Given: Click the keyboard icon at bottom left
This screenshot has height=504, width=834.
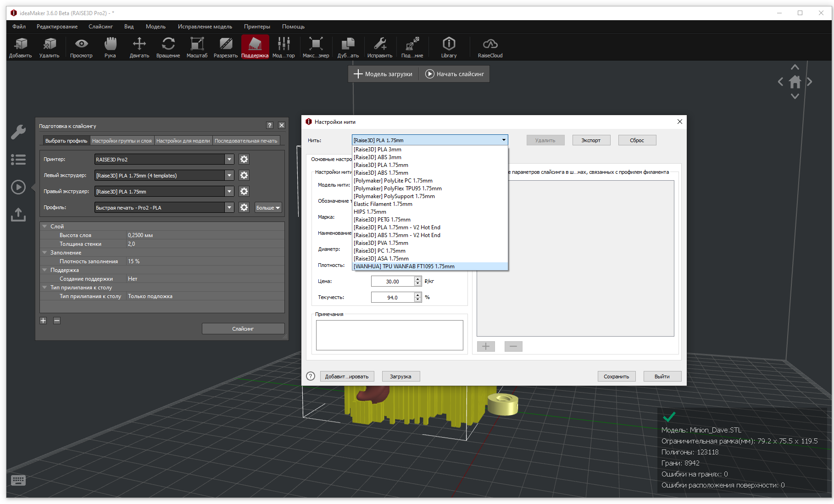Looking at the screenshot, I should pos(18,480).
